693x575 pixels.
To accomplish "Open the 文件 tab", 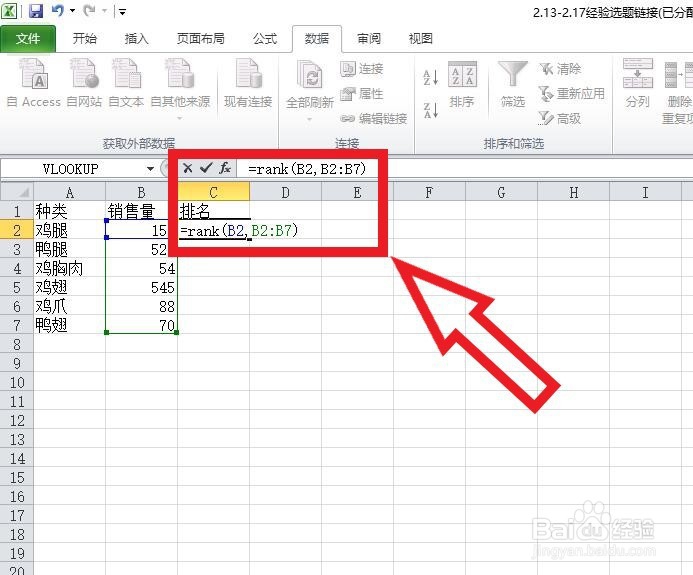I will (x=28, y=39).
